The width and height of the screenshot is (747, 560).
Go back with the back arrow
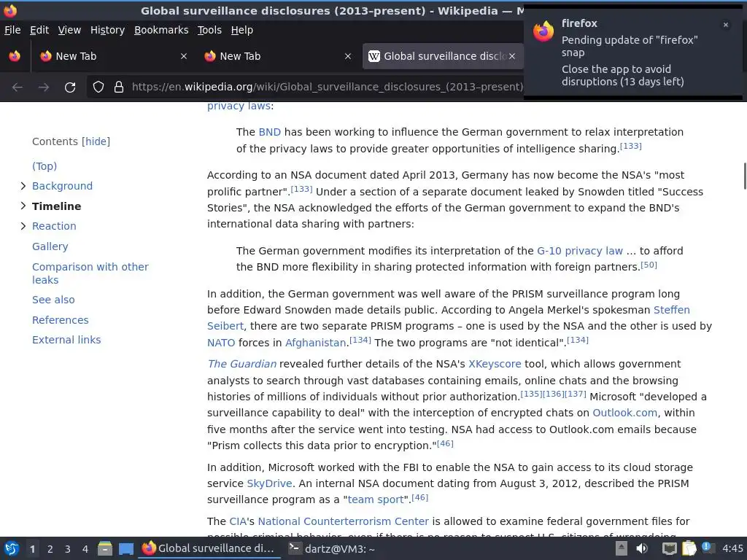[18, 87]
